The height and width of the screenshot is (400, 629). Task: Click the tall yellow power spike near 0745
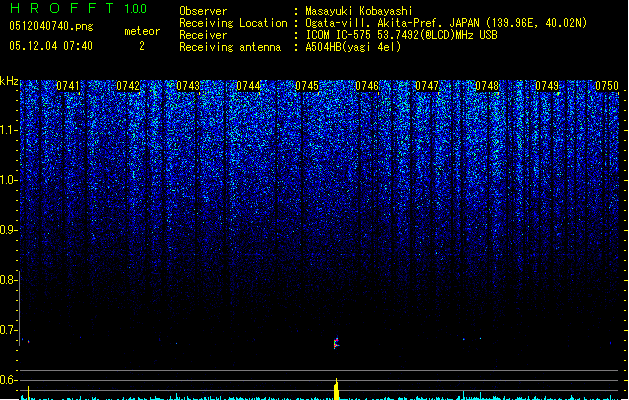click(x=337, y=388)
